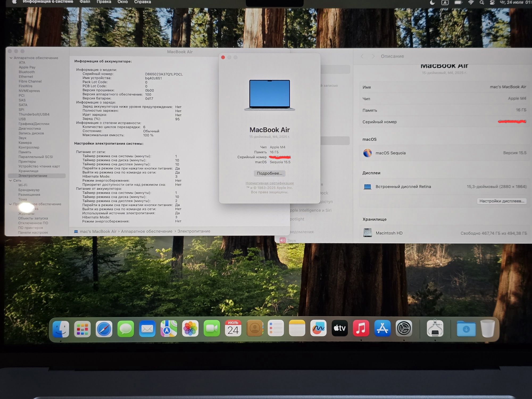Open Contacts app in the Dock

click(255, 328)
